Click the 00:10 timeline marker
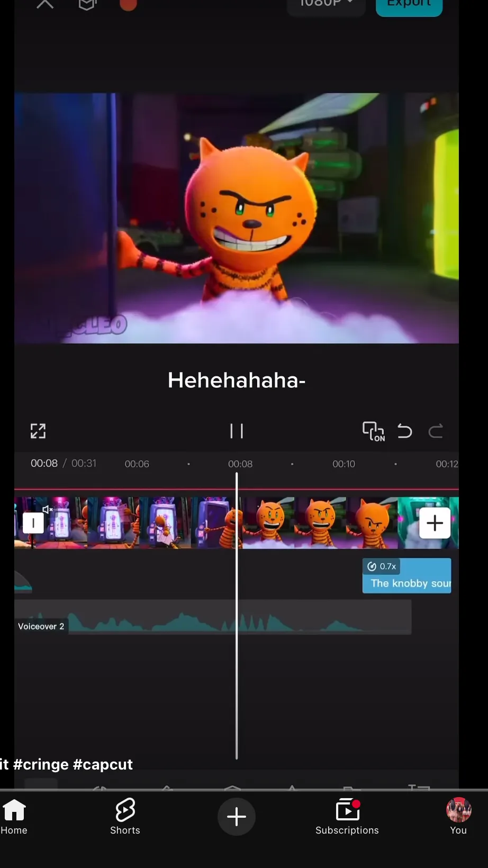 tap(344, 464)
